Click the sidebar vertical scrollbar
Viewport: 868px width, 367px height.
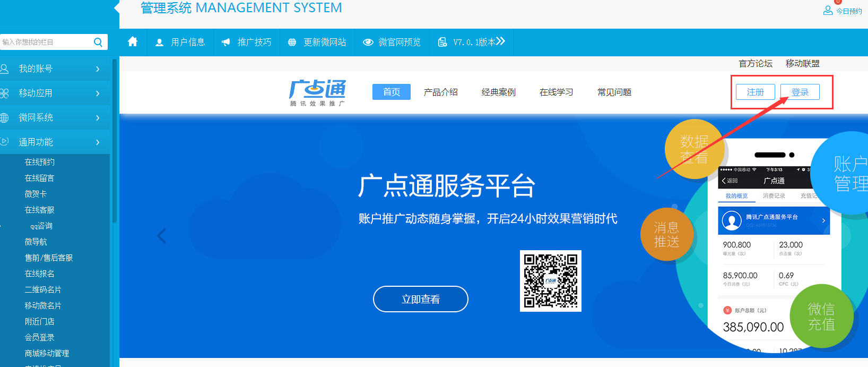pyautogui.click(x=114, y=141)
